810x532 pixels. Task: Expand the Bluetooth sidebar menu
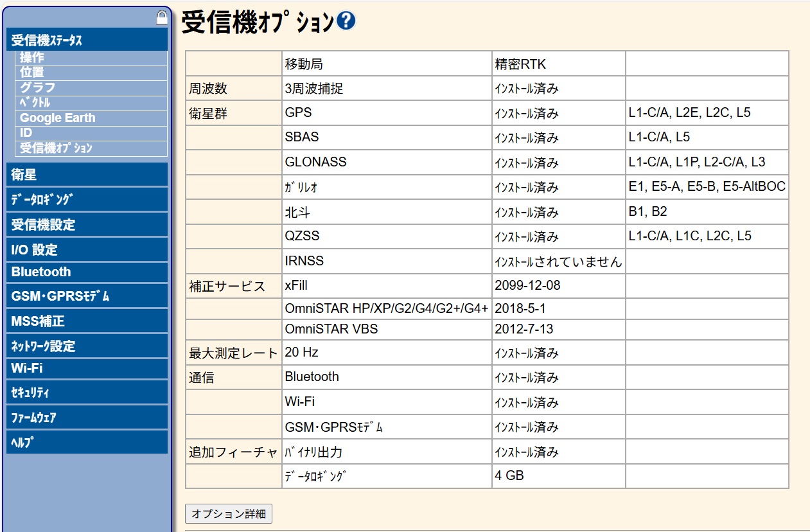pos(41,272)
